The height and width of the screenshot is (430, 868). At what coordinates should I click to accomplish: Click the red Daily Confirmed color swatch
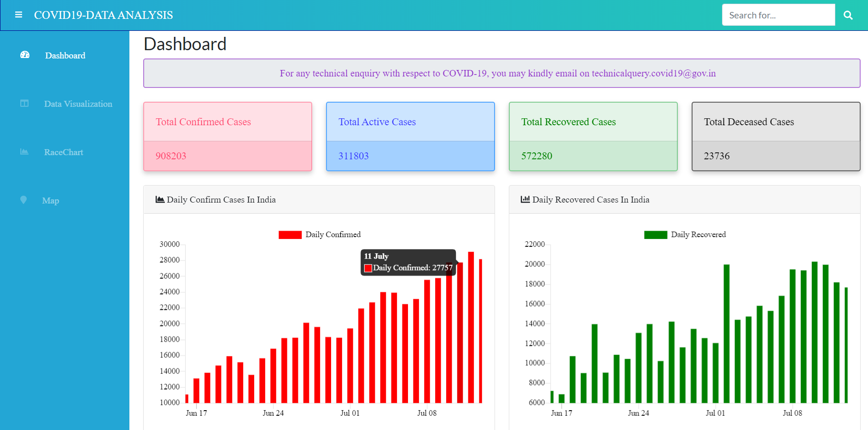tap(290, 234)
